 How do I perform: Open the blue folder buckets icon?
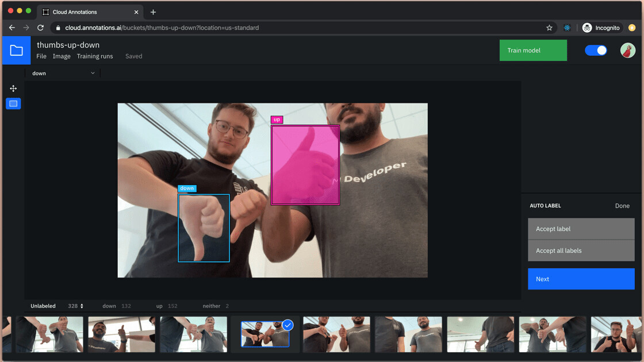(x=16, y=51)
